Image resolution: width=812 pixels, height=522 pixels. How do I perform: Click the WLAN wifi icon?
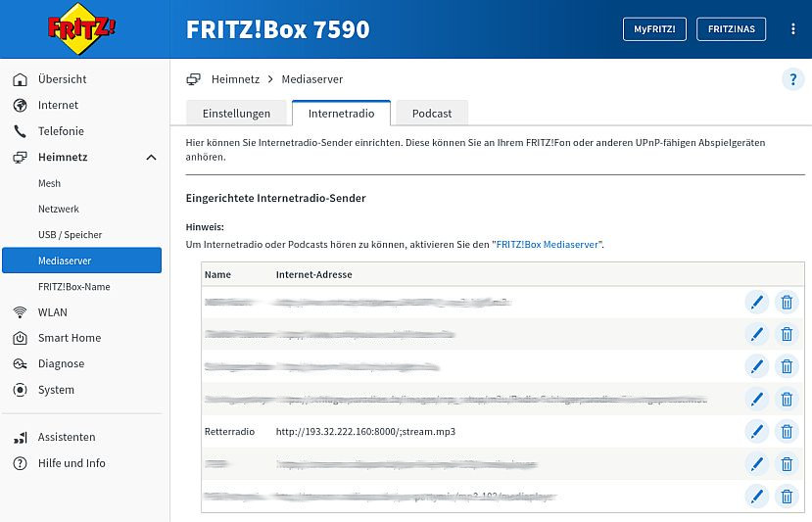pos(20,312)
